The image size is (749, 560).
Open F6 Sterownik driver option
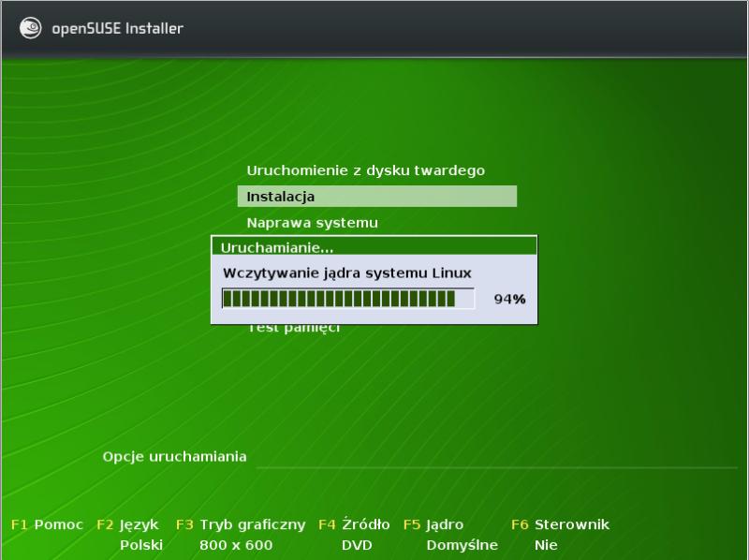pos(561,524)
